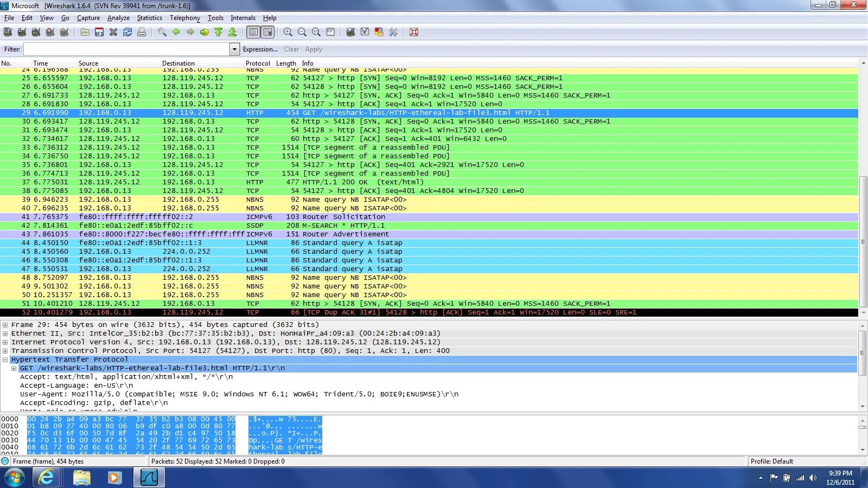
Task: Close this capture file with X icon
Action: pyautogui.click(x=113, y=32)
